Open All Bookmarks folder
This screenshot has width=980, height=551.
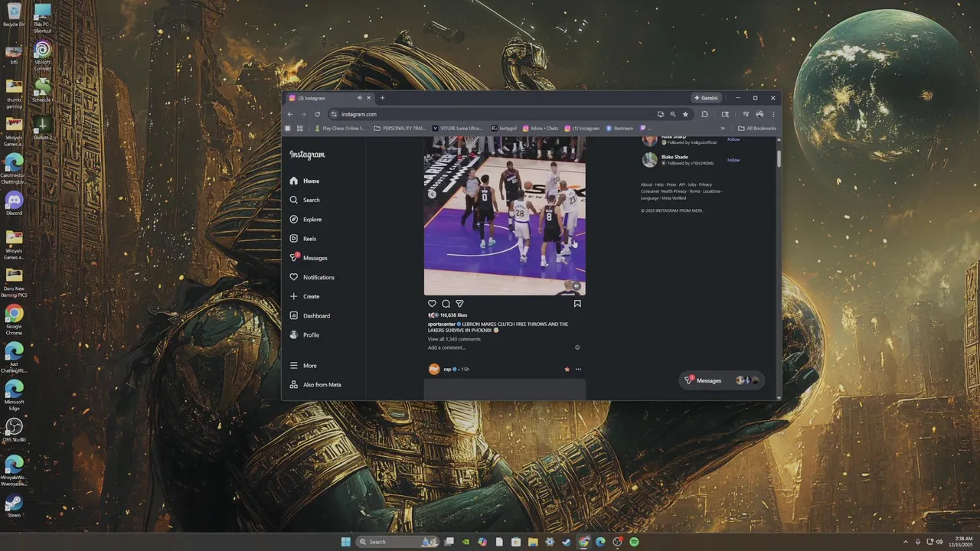point(757,129)
